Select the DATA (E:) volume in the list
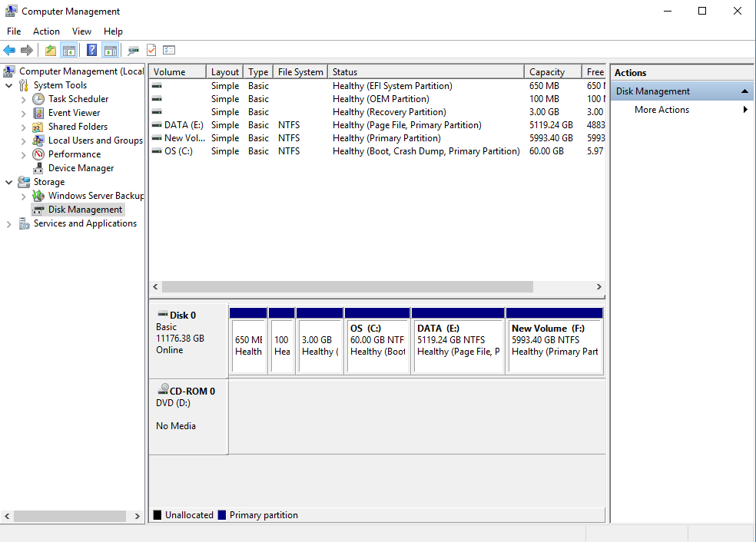This screenshot has width=756, height=542. coord(377,125)
